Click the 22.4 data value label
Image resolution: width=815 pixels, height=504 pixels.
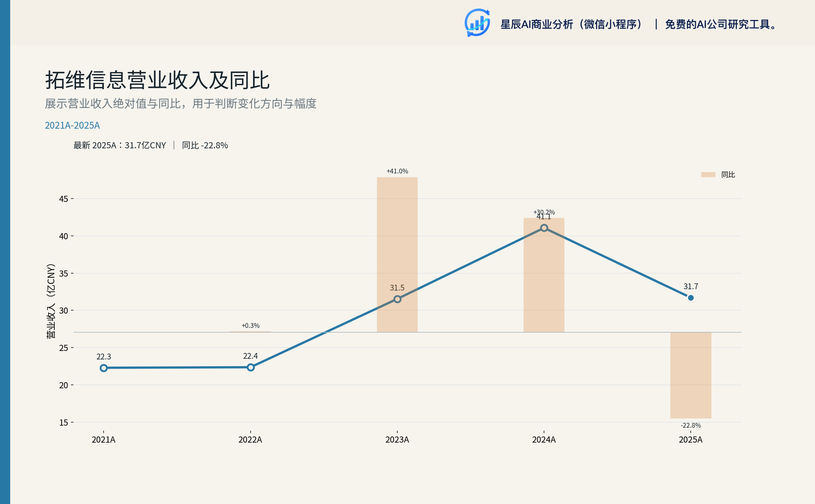pyautogui.click(x=251, y=356)
